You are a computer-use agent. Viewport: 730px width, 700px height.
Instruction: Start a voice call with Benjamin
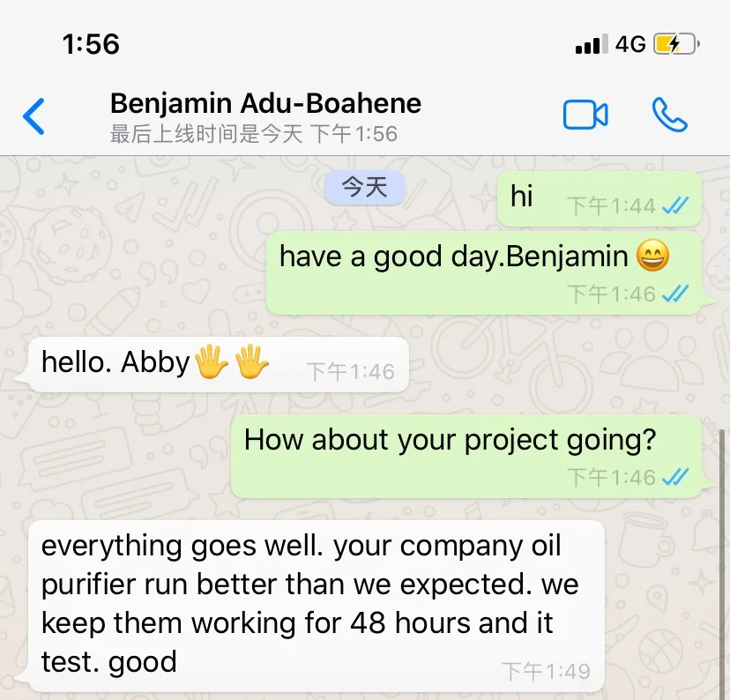tap(669, 115)
